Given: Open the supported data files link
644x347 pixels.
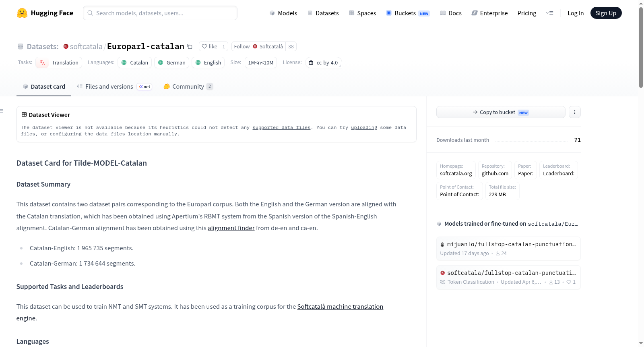Looking at the screenshot, I should [x=281, y=127].
